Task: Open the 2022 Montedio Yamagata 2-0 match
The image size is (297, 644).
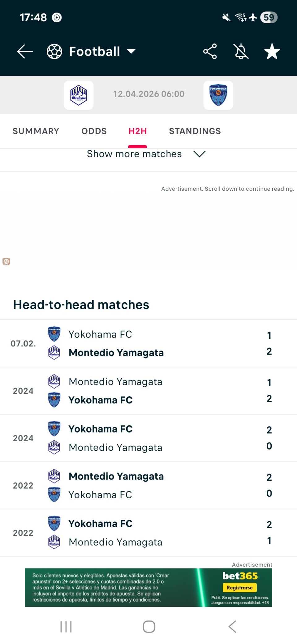Action: [148, 485]
